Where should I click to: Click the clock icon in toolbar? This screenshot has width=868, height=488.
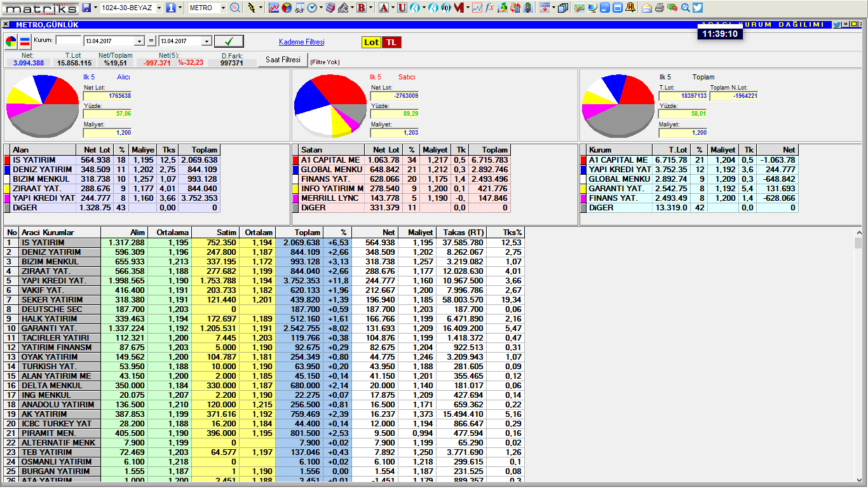tap(312, 8)
